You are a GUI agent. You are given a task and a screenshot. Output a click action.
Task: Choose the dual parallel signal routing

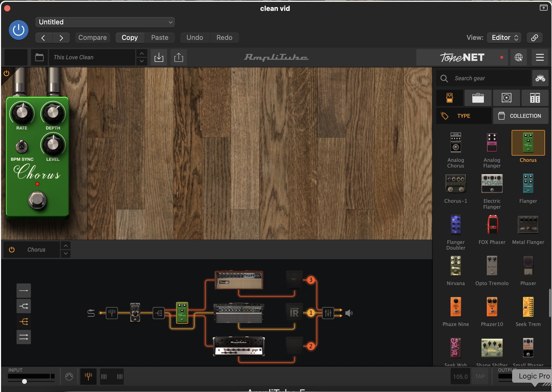[24, 337]
